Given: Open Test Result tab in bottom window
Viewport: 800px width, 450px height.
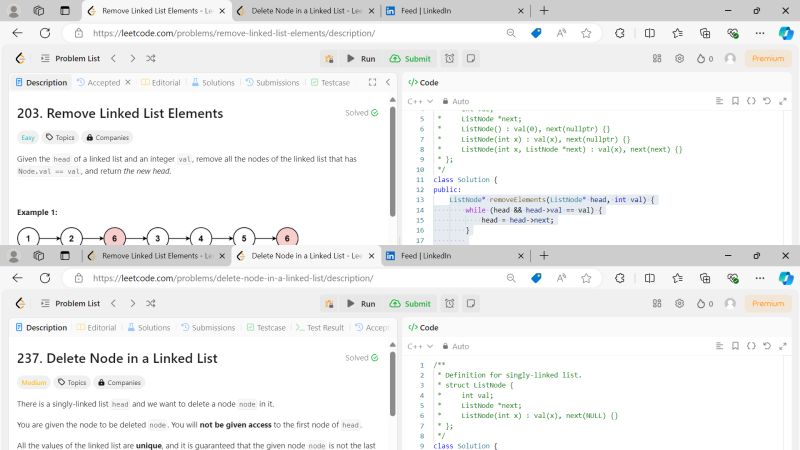Looking at the screenshot, I should click(320, 327).
